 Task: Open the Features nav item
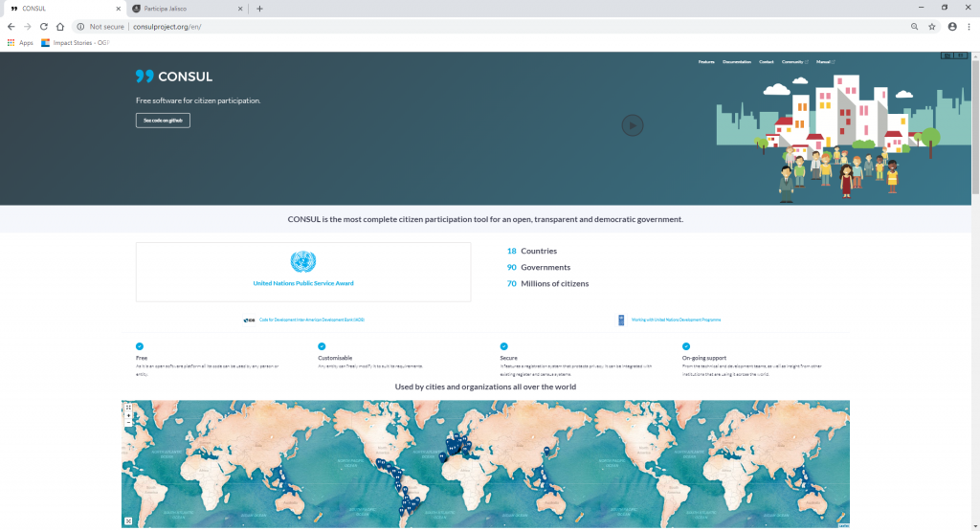tap(706, 62)
